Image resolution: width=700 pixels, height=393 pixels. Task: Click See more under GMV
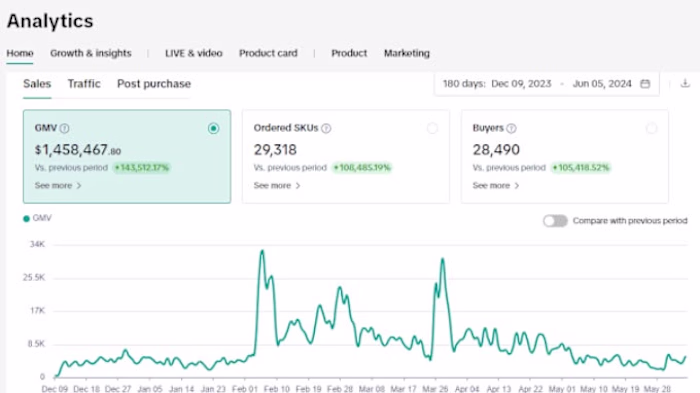58,185
